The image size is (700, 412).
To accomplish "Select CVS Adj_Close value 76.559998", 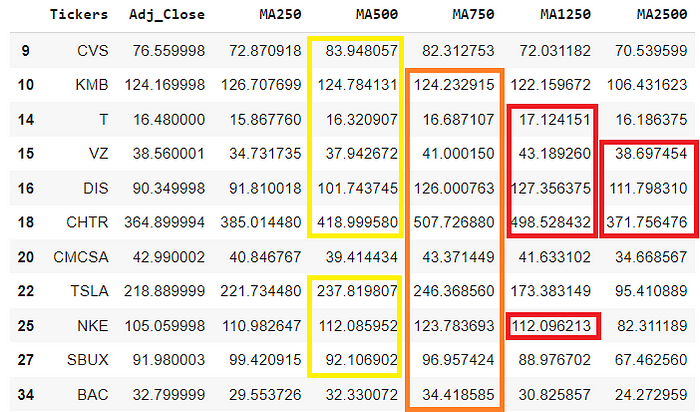I will [x=169, y=50].
